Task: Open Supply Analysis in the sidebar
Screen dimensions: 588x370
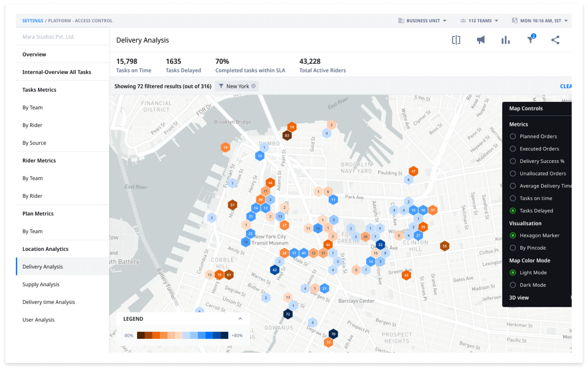Action: click(41, 284)
